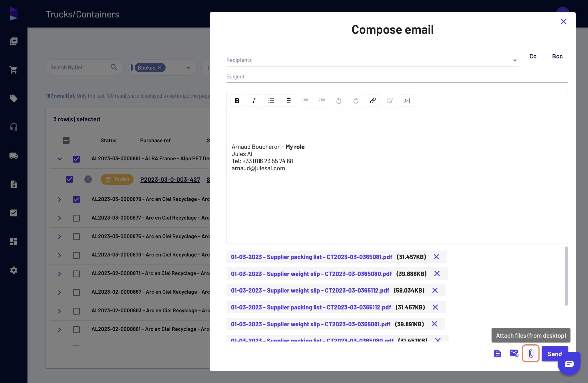Insert a bulleted list
This screenshot has width=588, height=383.
click(x=271, y=100)
